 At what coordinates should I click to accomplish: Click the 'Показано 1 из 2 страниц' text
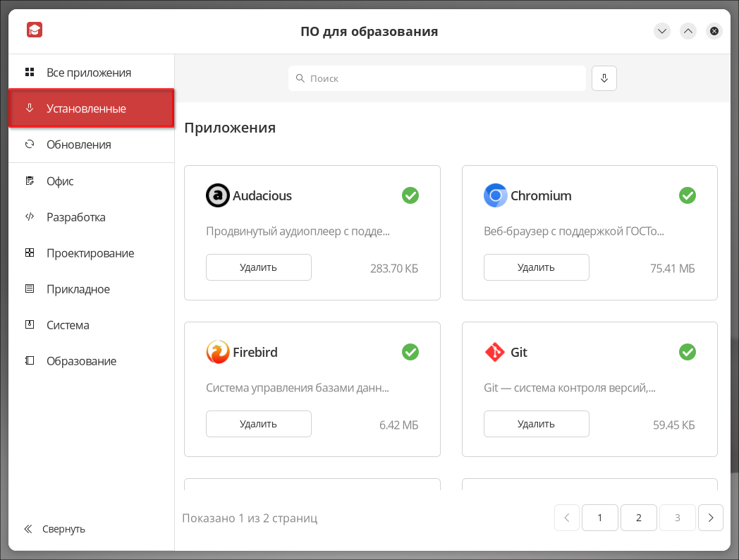click(250, 518)
